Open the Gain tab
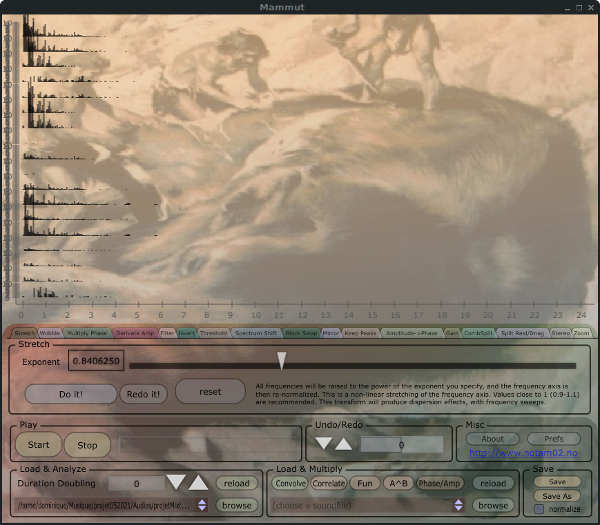 click(452, 333)
